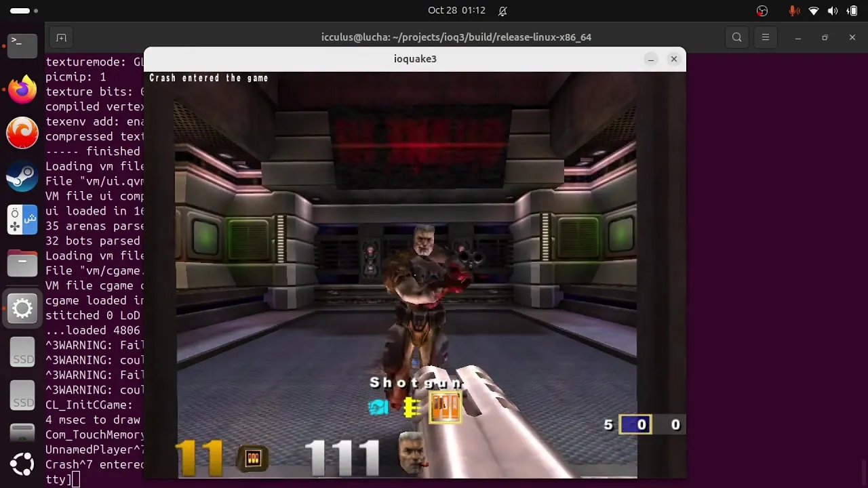Click the terminal line '4 msec to draw'

pyautogui.click(x=93, y=420)
